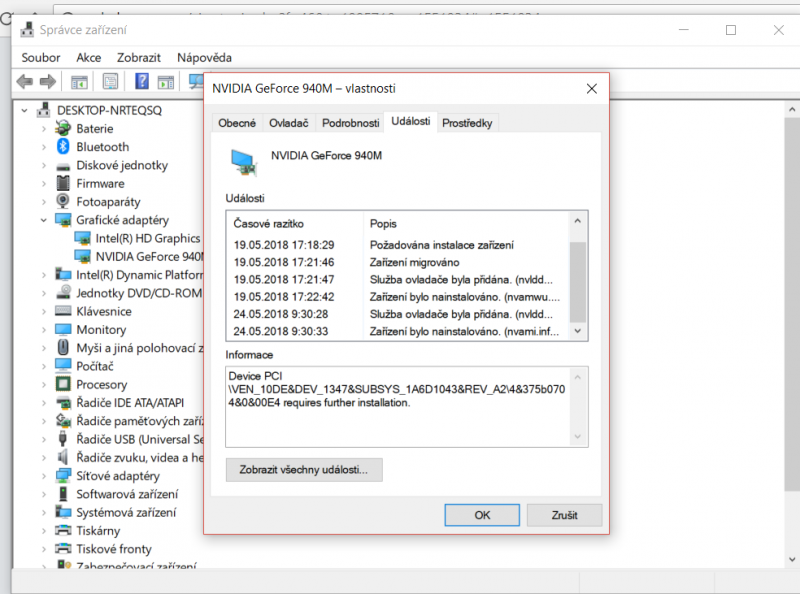The height and width of the screenshot is (594, 800).
Task: Open the Nápověda menu
Action: tap(205, 58)
